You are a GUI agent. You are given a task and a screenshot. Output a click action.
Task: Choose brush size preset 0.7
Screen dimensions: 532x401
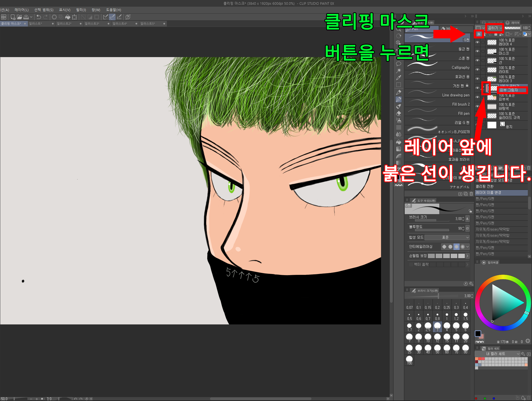(428, 316)
